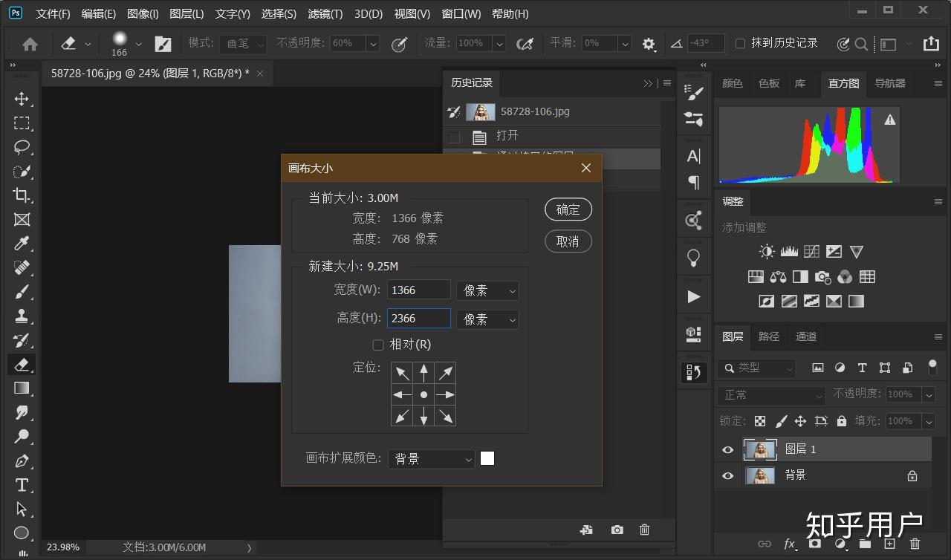The width and height of the screenshot is (951, 560).
Task: Click the search magnifier in options bar
Action: pos(861,45)
